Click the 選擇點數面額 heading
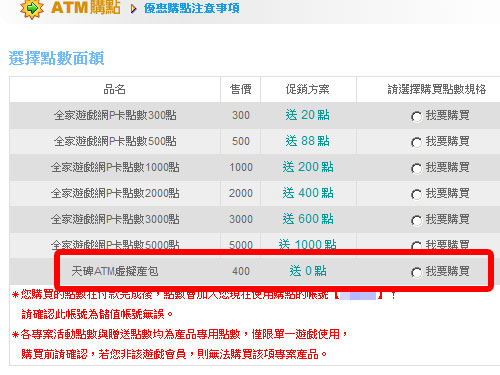Image resolution: width=500 pixels, height=375 pixels. coord(56,58)
